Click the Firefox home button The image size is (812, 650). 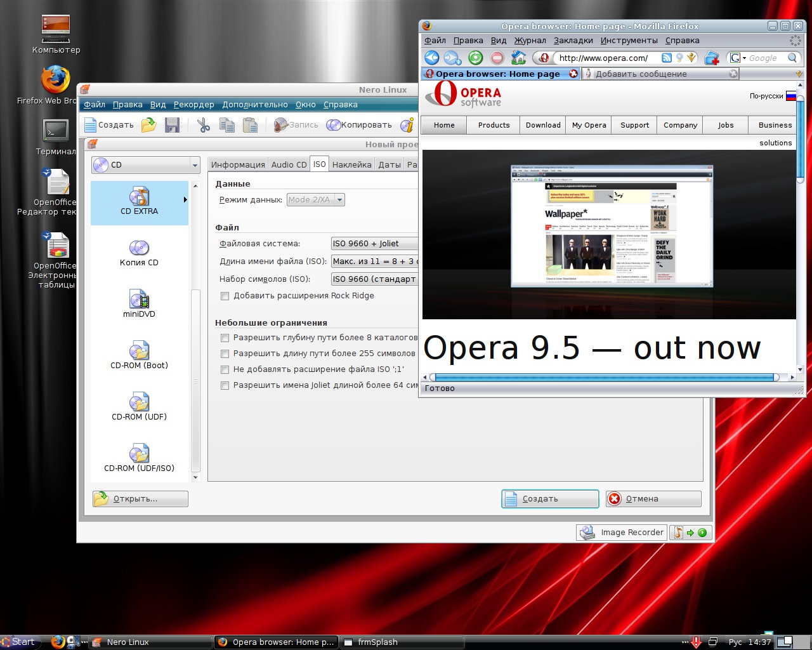(519, 58)
